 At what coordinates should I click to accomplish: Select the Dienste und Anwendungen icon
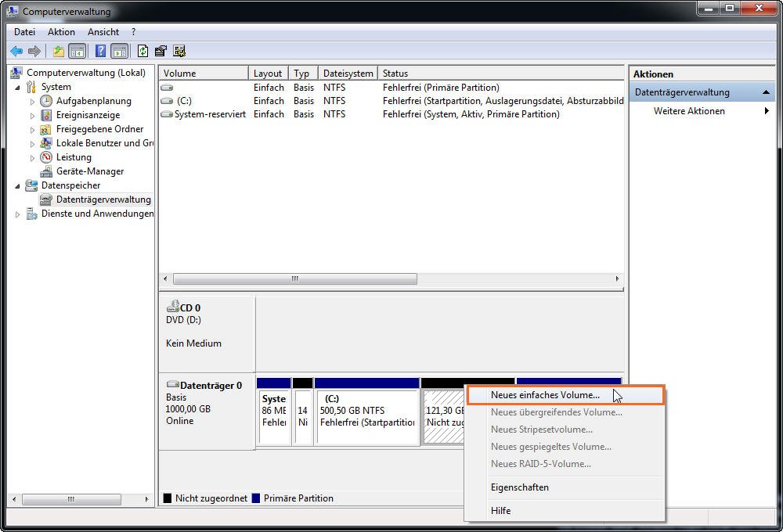[31, 214]
